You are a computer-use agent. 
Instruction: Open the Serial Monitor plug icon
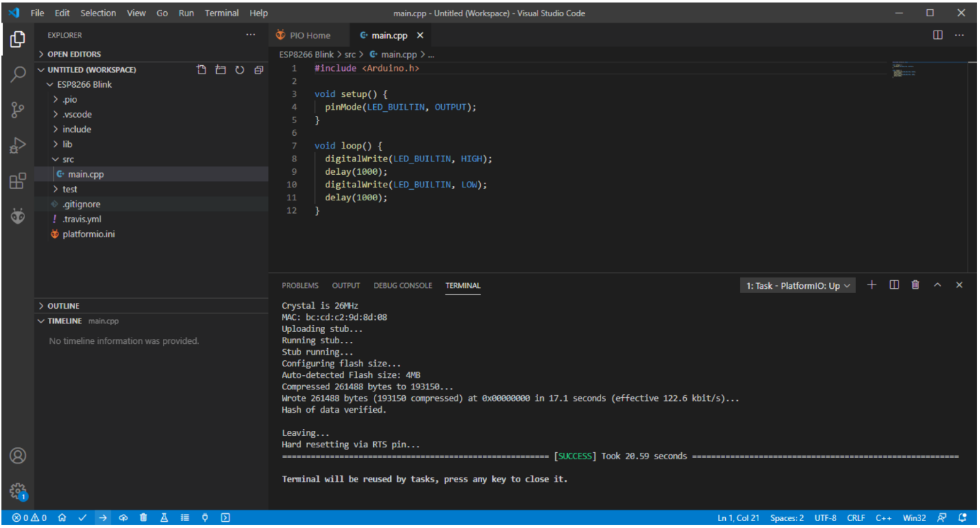205,517
